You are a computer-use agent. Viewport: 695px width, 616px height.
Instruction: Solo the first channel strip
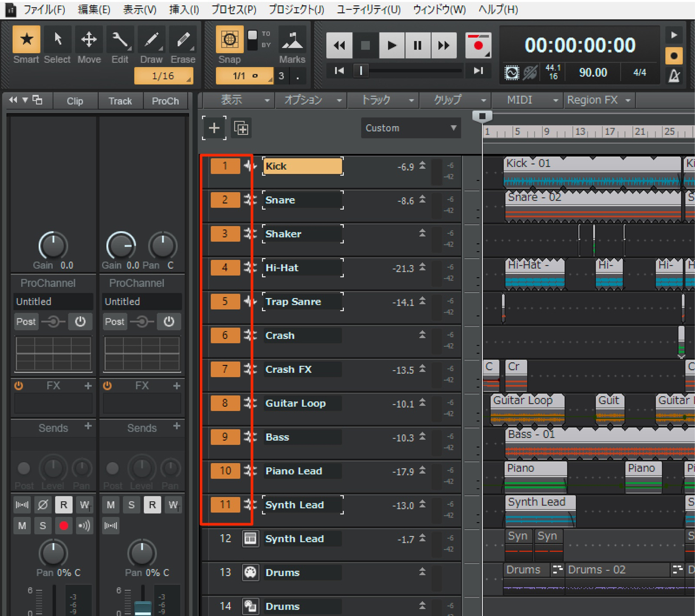click(x=43, y=526)
